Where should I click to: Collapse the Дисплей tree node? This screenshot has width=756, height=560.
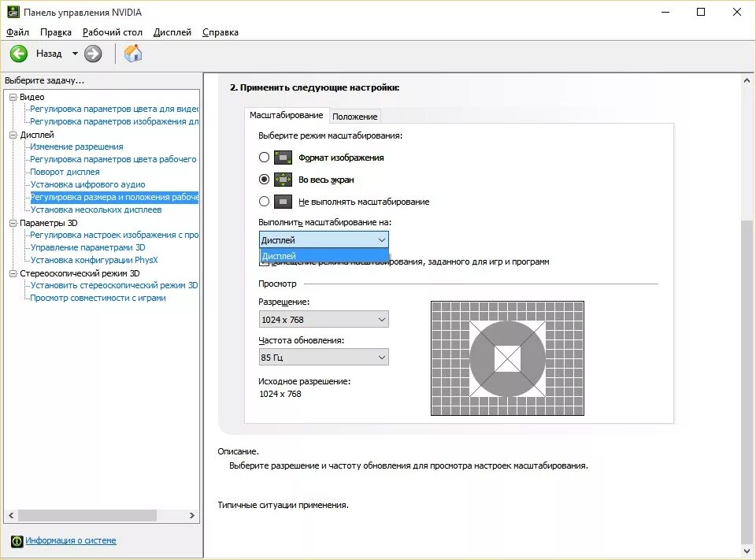click(13, 135)
